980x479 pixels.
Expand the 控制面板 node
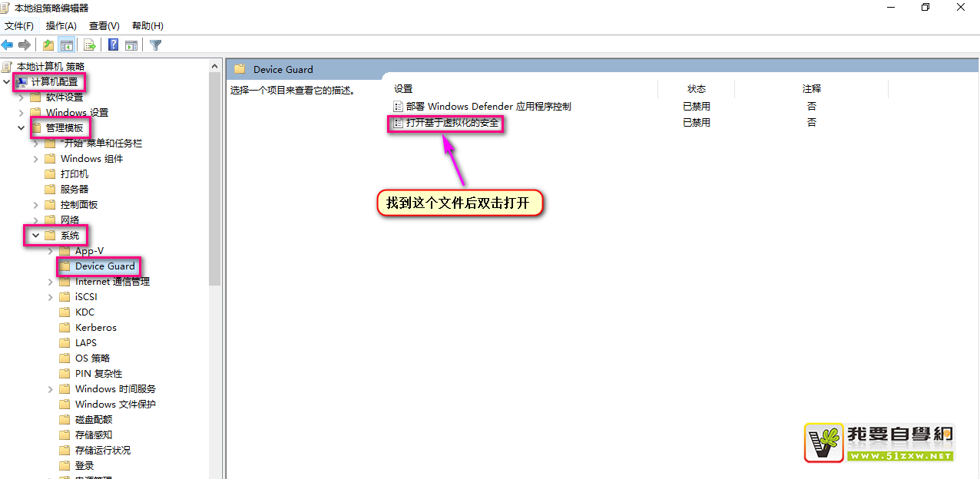(36, 205)
